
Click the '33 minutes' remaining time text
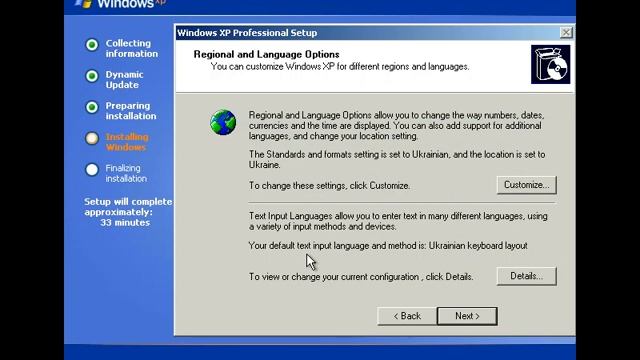[125, 222]
